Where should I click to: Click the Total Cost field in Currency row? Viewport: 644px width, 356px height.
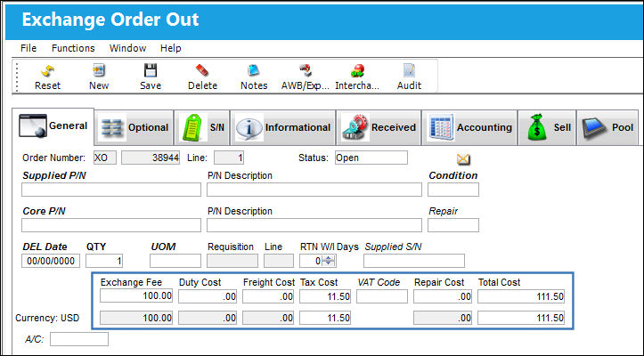click(x=521, y=318)
